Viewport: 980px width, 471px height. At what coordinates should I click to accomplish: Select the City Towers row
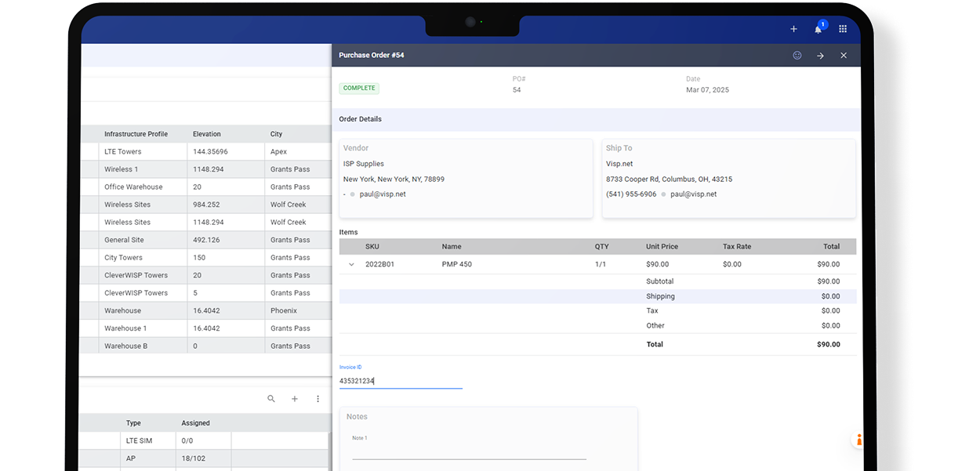point(206,258)
